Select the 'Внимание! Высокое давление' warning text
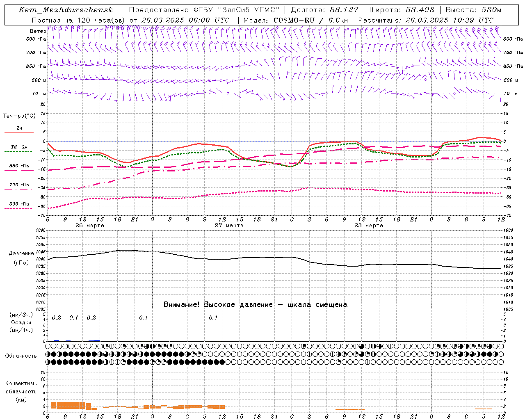The height and width of the screenshot is (420, 525). click(218, 305)
